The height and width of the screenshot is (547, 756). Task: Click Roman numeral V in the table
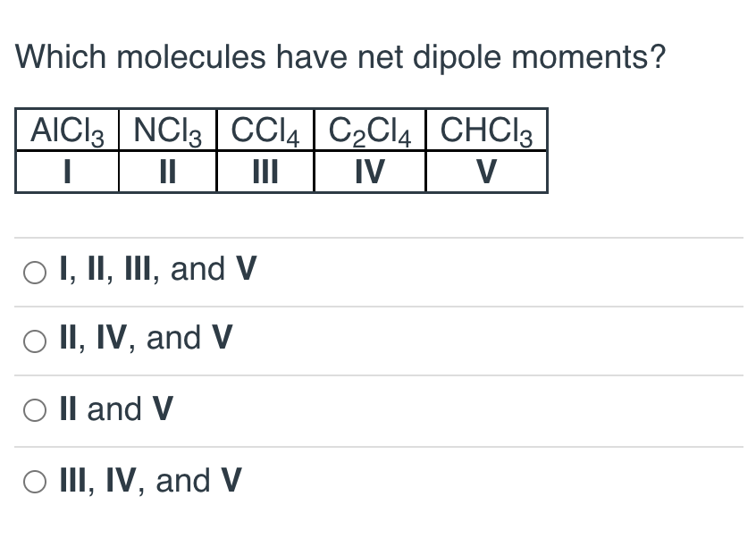pyautogui.click(x=486, y=171)
